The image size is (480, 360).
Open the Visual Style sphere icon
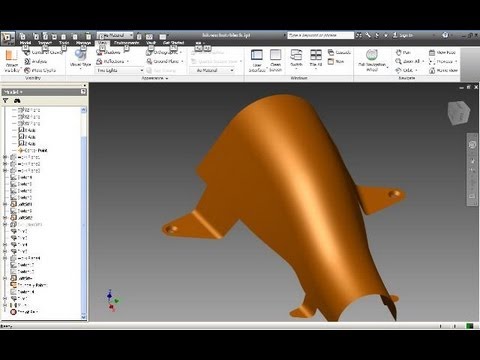tap(80, 55)
